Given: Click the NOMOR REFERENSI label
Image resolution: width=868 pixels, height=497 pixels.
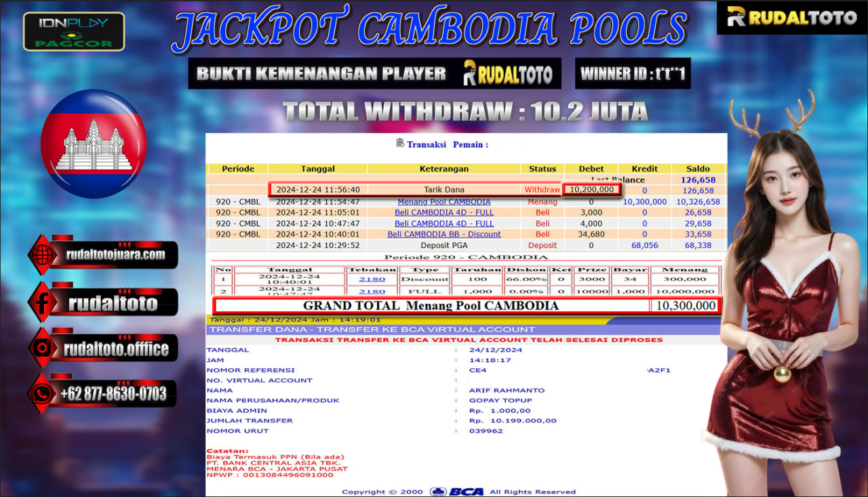Looking at the screenshot, I should tap(250, 370).
